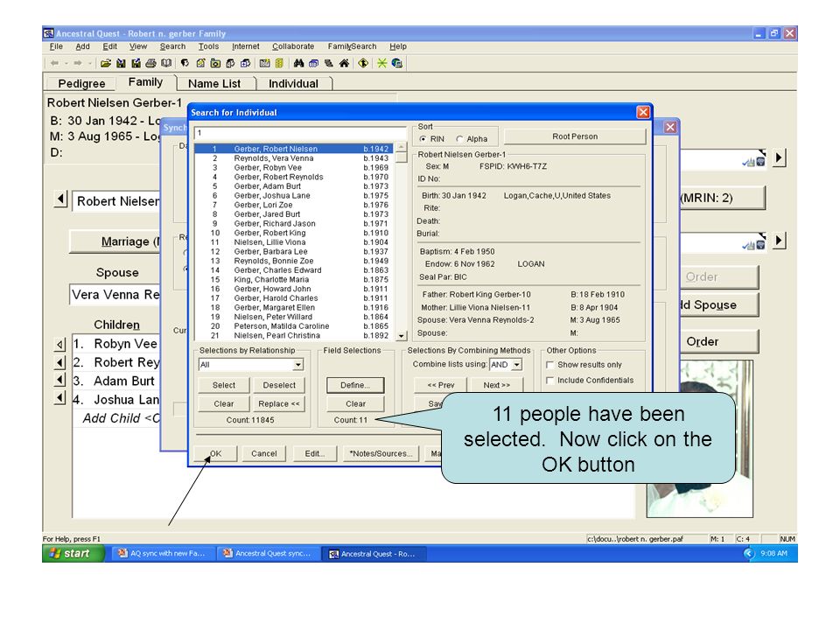The image size is (840, 630).
Task: Click the Print toolbar icon
Action: 151,63
